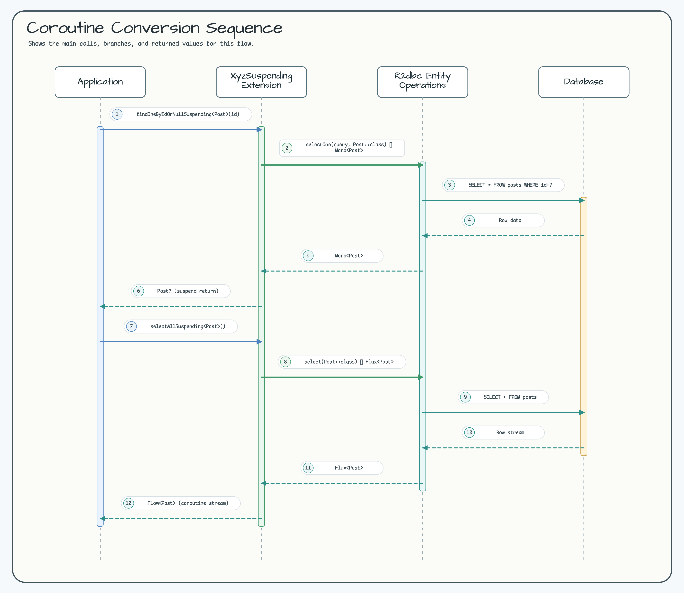Image resolution: width=684 pixels, height=616 pixels.
Task: Select the XyzSuspending Extension participant box
Action: pyautogui.click(x=261, y=82)
